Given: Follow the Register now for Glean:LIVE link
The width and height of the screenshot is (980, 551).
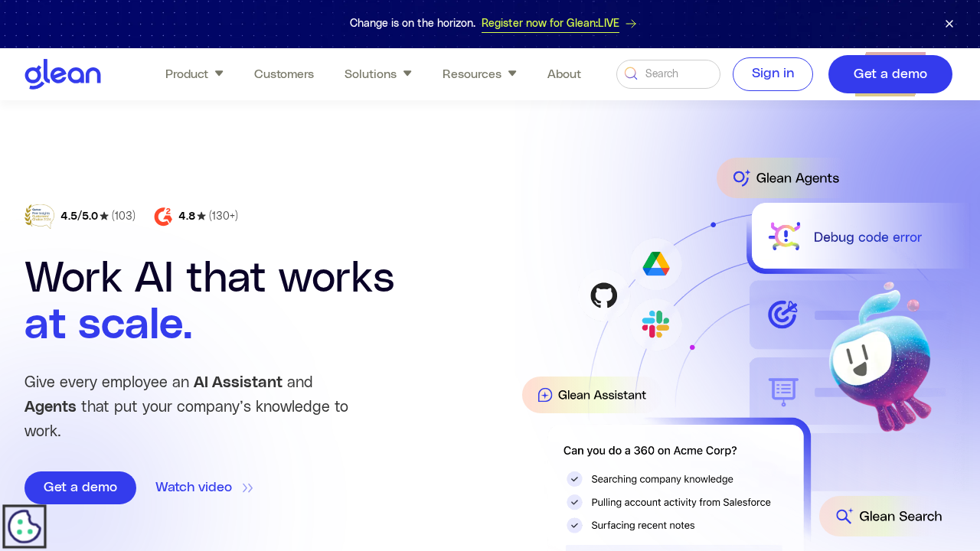Looking at the screenshot, I should click(550, 23).
